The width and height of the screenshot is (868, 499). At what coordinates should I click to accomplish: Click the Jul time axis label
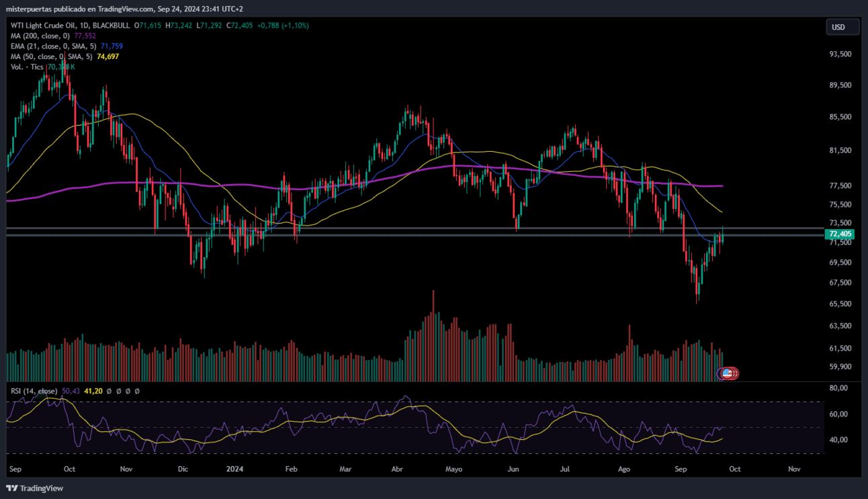(565, 469)
